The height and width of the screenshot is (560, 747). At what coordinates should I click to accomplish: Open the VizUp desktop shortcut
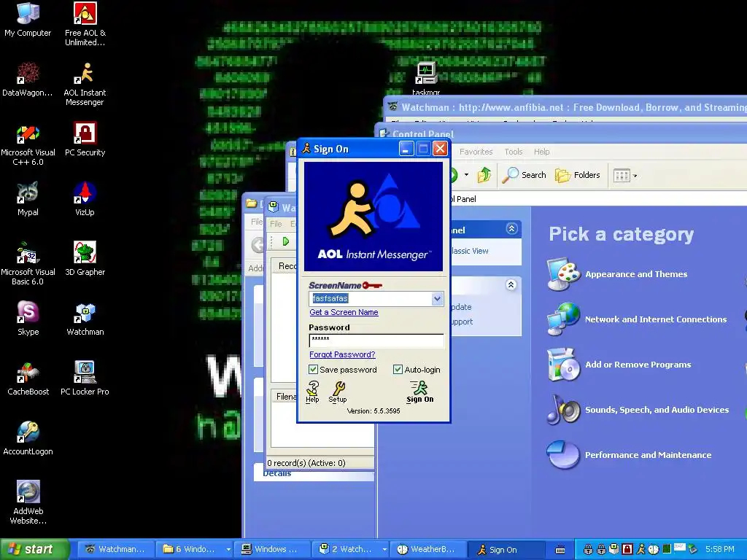pos(85,198)
